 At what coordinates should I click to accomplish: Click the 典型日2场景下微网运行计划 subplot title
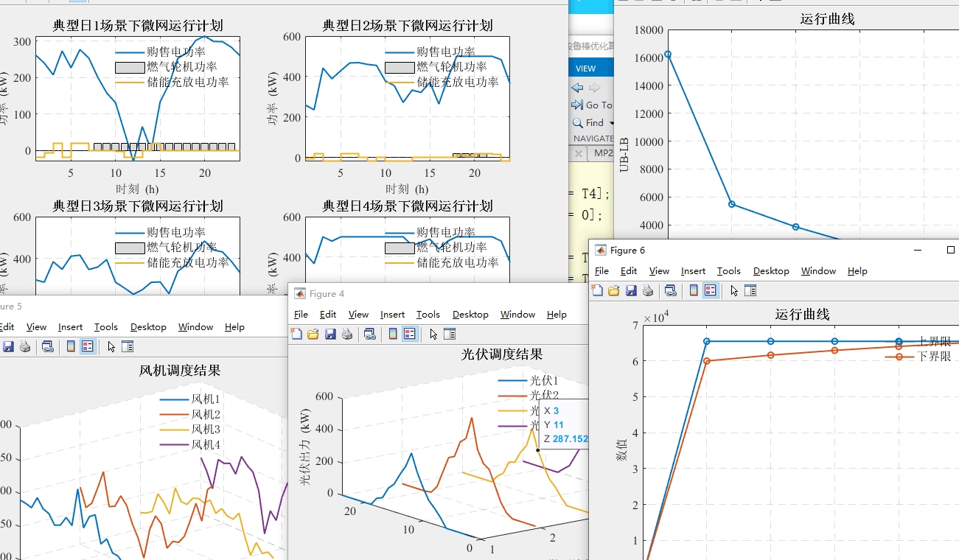click(408, 26)
